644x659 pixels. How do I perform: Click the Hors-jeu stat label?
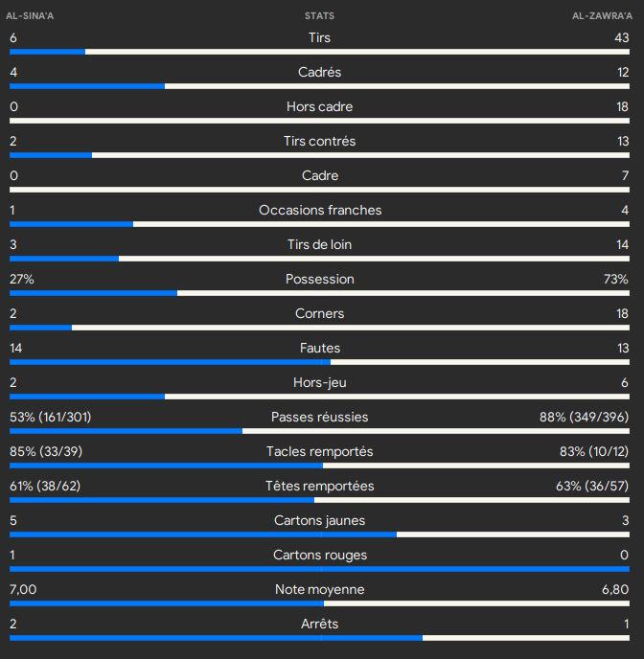tap(319, 382)
